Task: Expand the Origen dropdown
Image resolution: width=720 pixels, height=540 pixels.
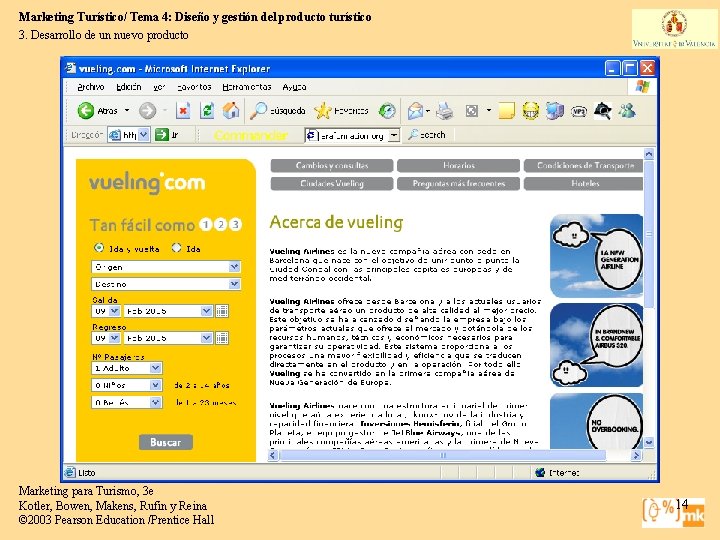Action: pyautogui.click(x=234, y=267)
